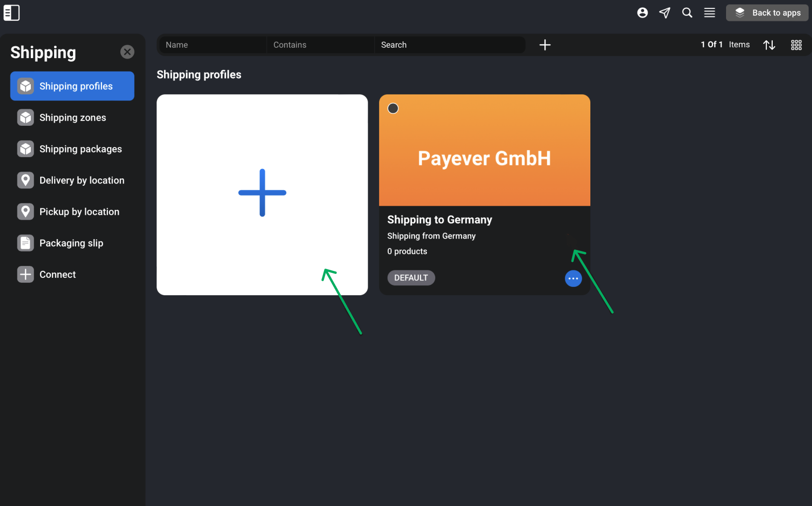Open Shipping zones section
Image resolution: width=812 pixels, height=506 pixels.
pos(72,117)
